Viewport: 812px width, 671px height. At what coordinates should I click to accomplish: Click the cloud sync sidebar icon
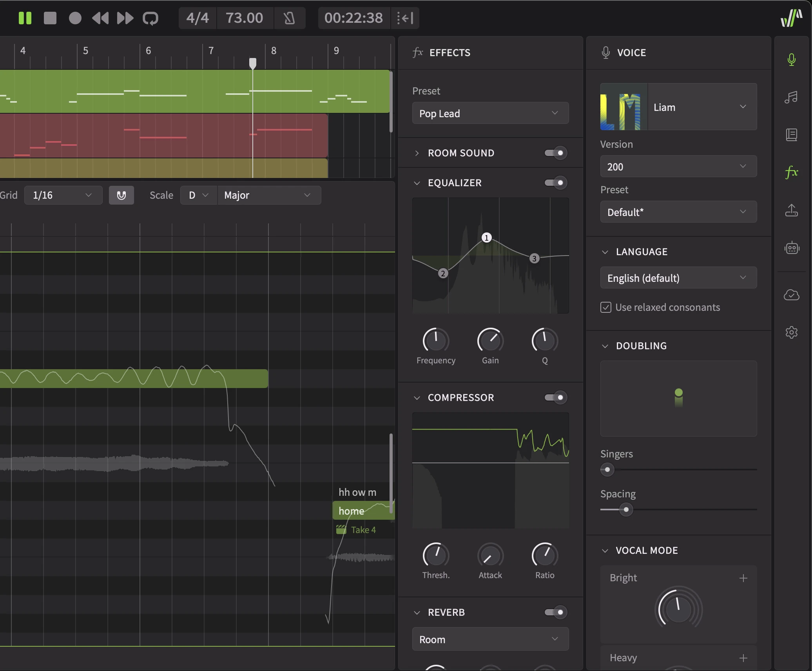pyautogui.click(x=791, y=295)
